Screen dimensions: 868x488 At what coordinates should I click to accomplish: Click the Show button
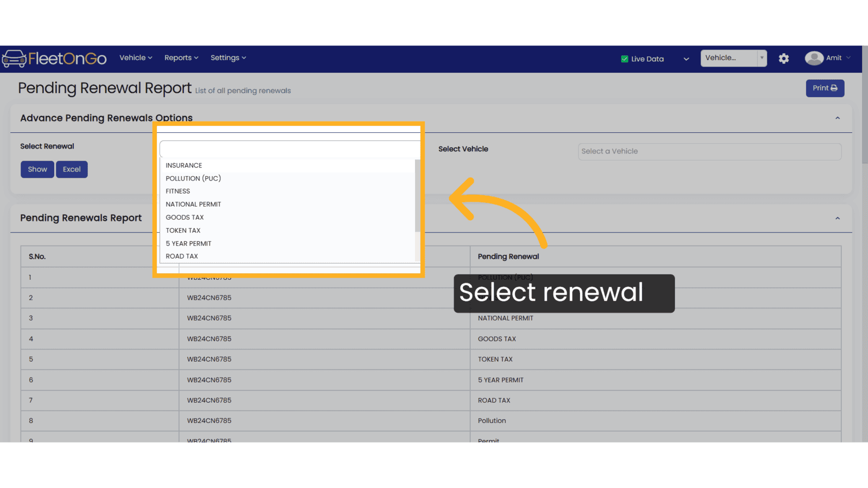point(37,169)
